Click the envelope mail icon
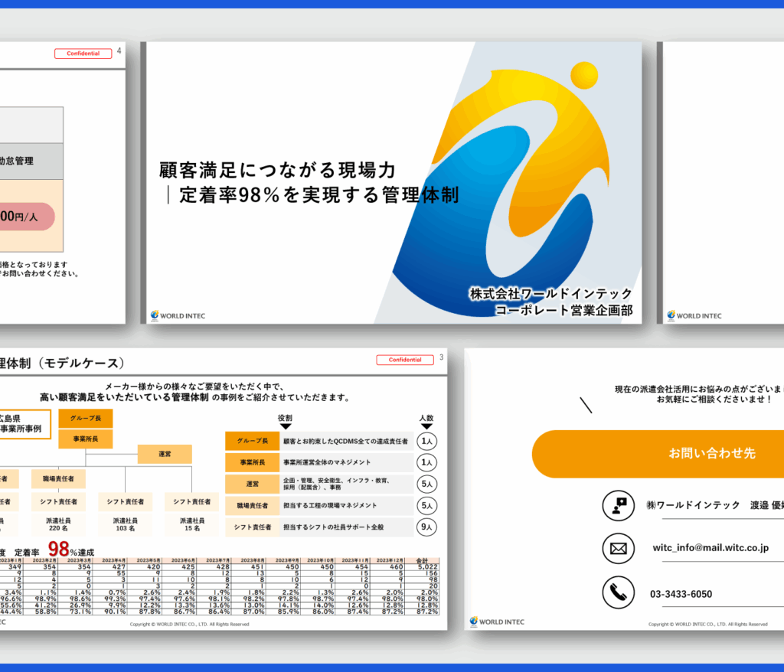The height and width of the screenshot is (672, 784). (619, 549)
